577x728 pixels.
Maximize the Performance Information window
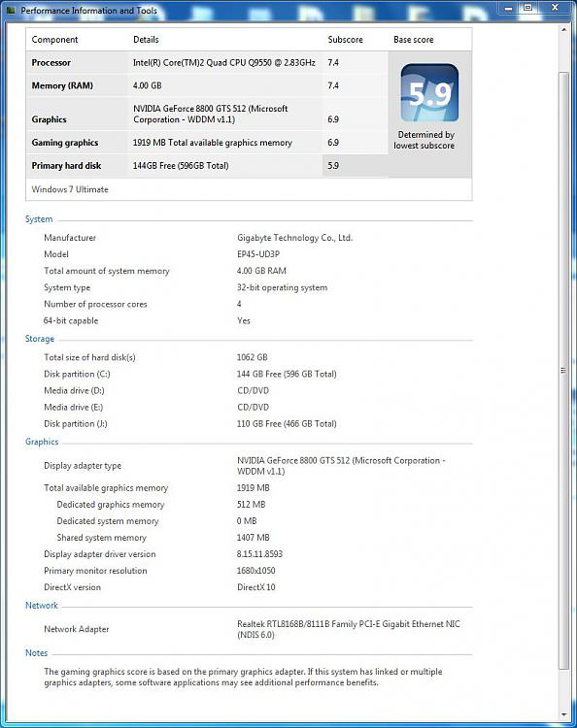[x=527, y=8]
